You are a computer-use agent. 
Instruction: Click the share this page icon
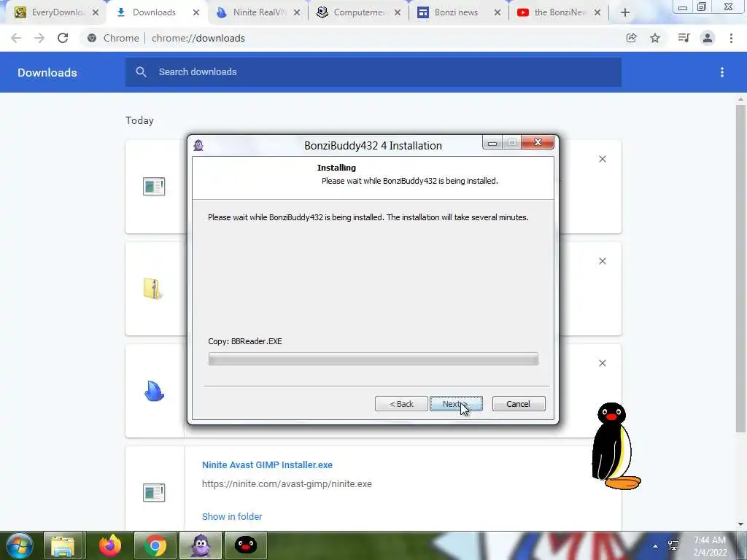coord(631,38)
